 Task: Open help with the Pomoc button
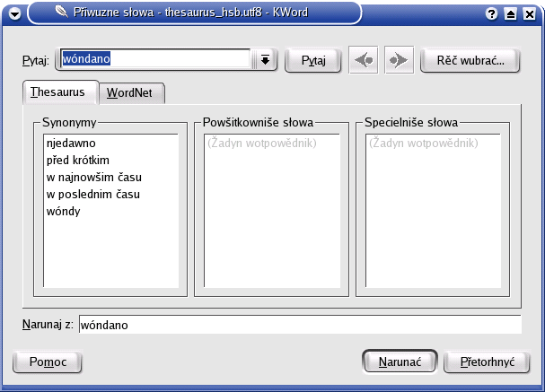(x=48, y=361)
